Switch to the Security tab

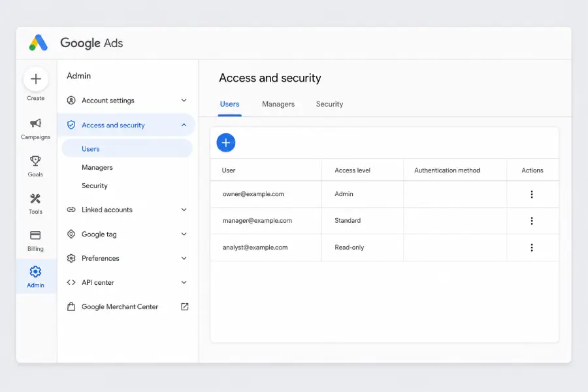click(330, 105)
